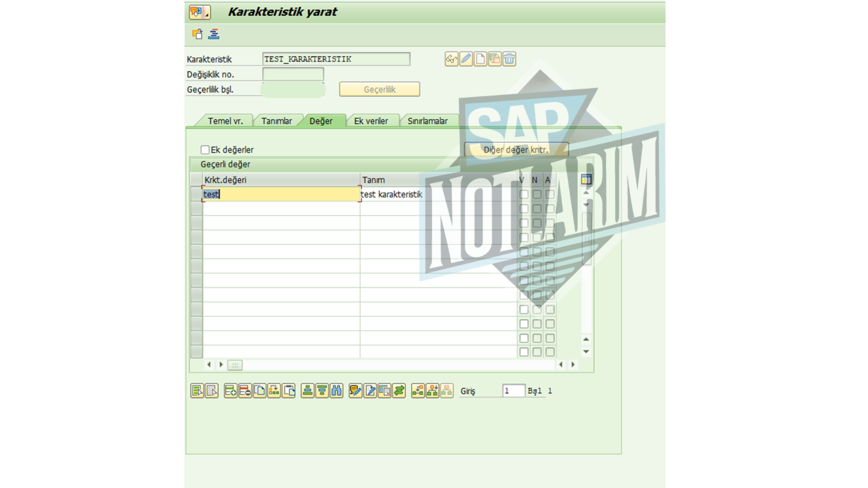The height and width of the screenshot is (488, 868).
Task: Click the left horizontal scroll arrow under Krkt.değeri
Action: point(209,364)
